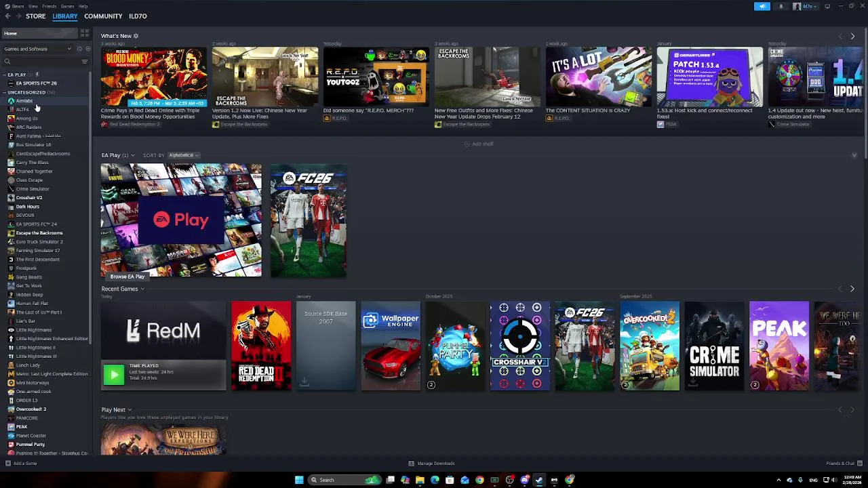
Task: Open PEAK patch 1.53.a news title
Action: [x=705, y=113]
